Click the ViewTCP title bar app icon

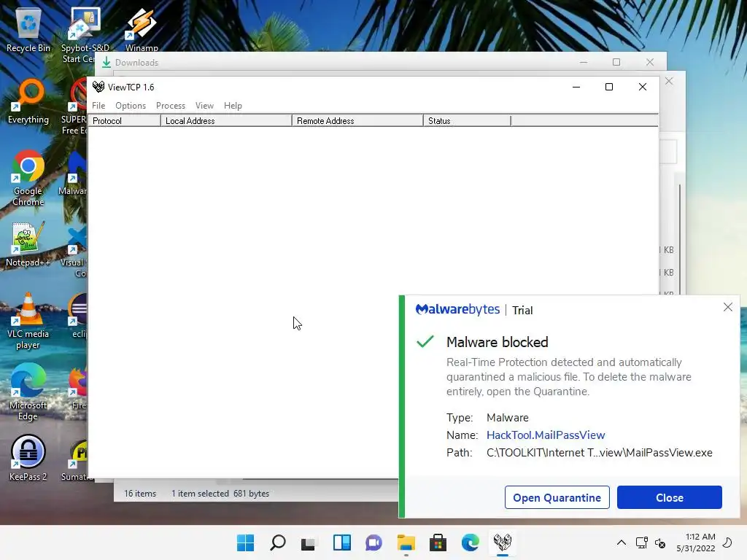98,87
